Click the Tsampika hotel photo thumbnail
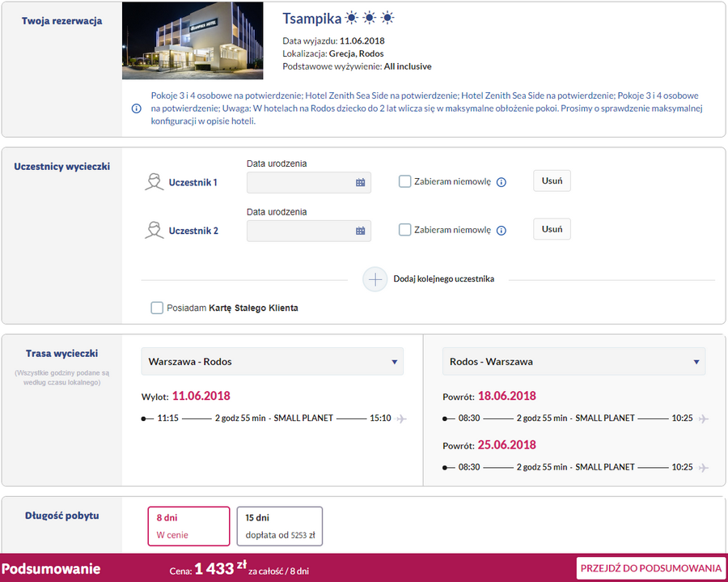 pos(193,40)
